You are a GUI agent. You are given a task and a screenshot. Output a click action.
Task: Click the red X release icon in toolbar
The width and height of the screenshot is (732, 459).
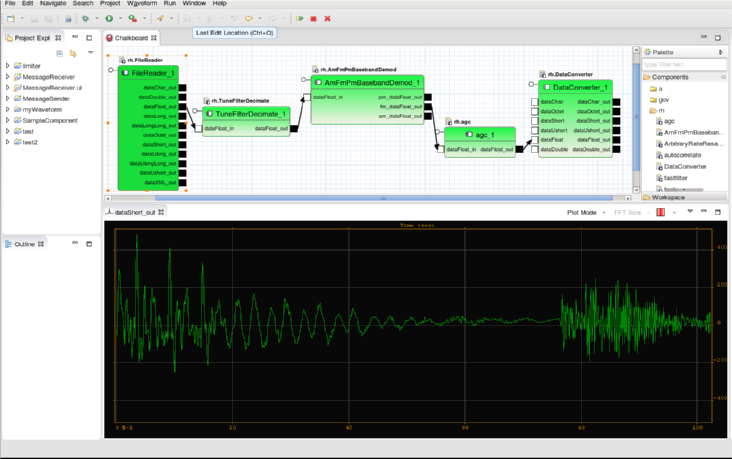pyautogui.click(x=327, y=18)
